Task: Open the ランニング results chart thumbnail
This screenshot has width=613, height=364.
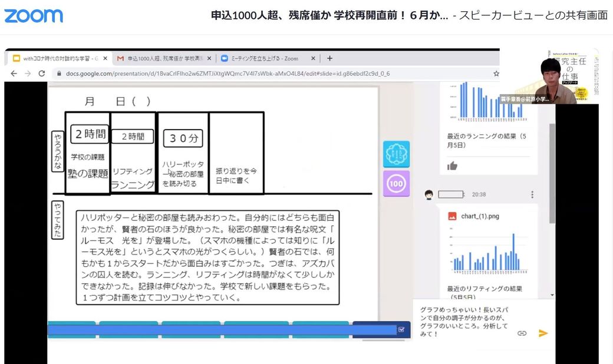Action: [x=489, y=101]
